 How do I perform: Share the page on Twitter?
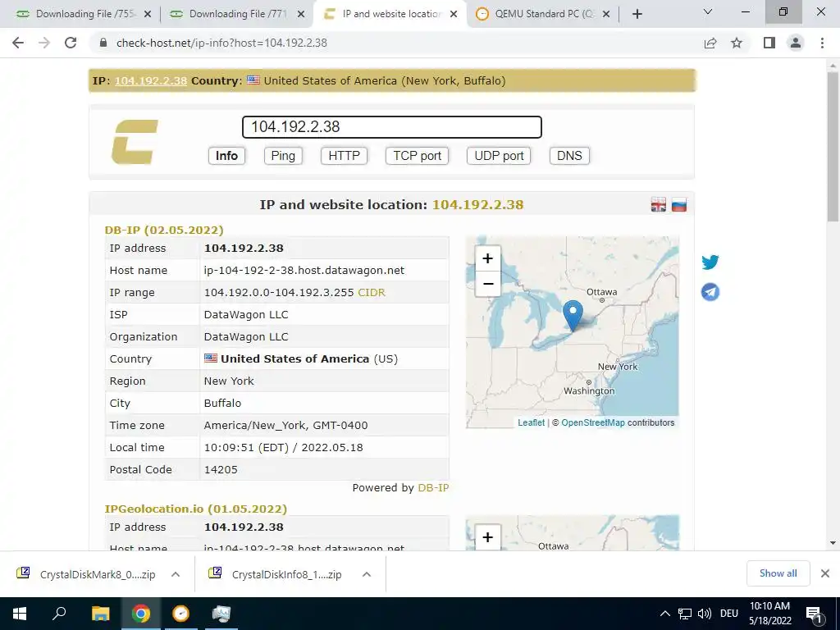pyautogui.click(x=710, y=262)
